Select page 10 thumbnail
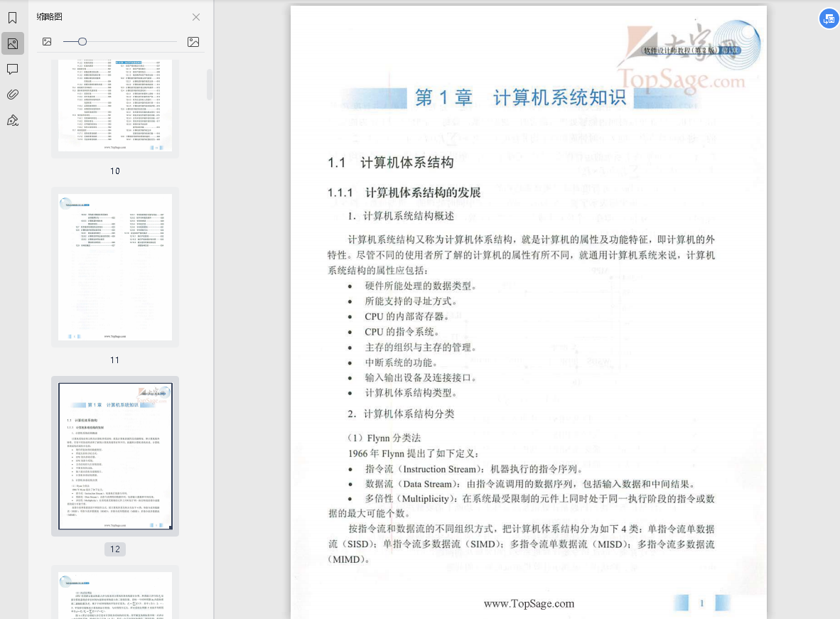 (115, 106)
